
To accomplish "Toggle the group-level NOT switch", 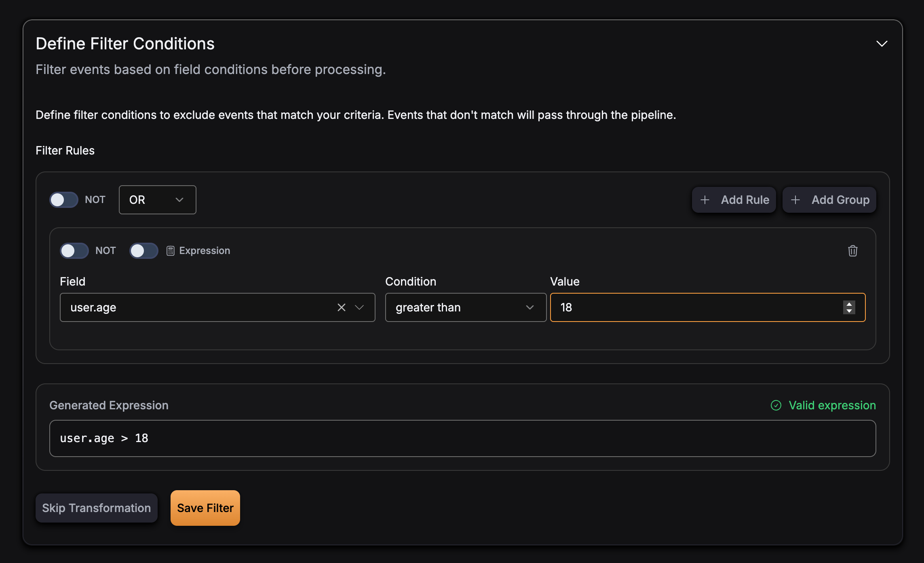I will click(64, 200).
